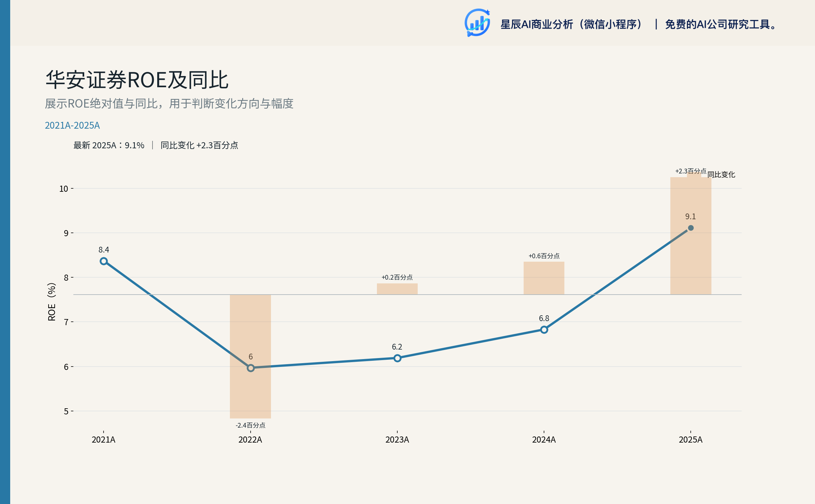
Task: Click the +0.6百分点 bar label
Action: coord(544,256)
